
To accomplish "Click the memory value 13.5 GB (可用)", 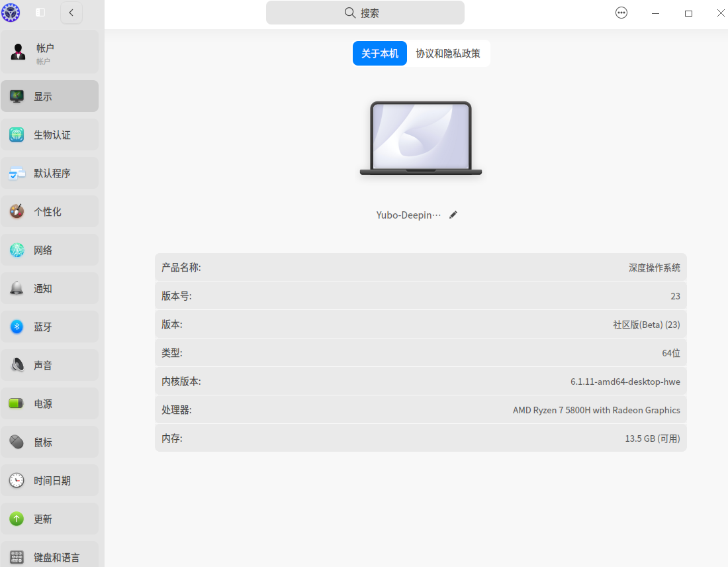I will pos(653,438).
